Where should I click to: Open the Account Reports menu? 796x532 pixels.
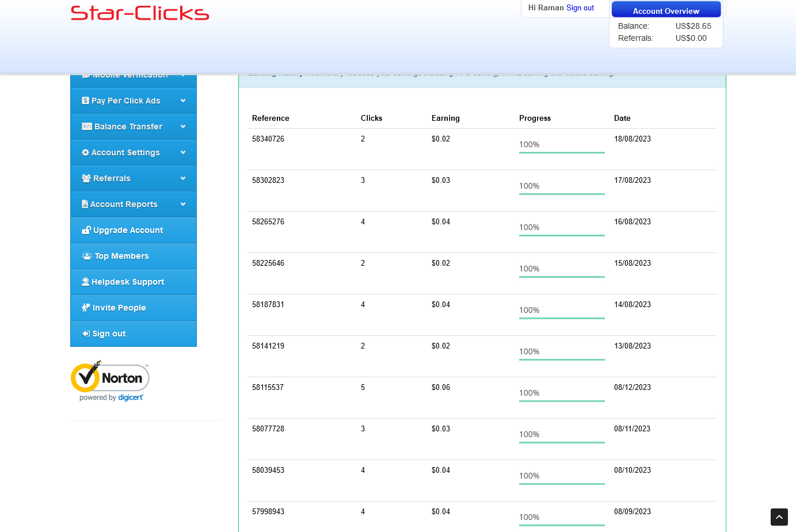[x=134, y=204]
